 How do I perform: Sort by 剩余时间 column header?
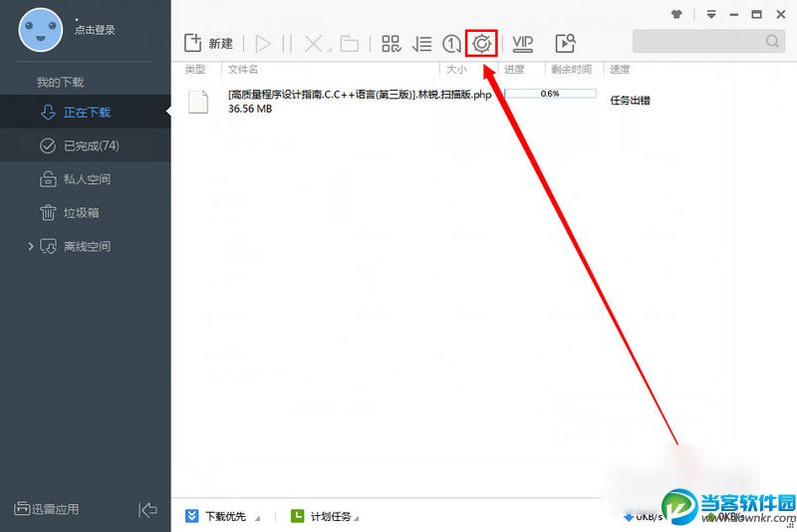click(571, 69)
